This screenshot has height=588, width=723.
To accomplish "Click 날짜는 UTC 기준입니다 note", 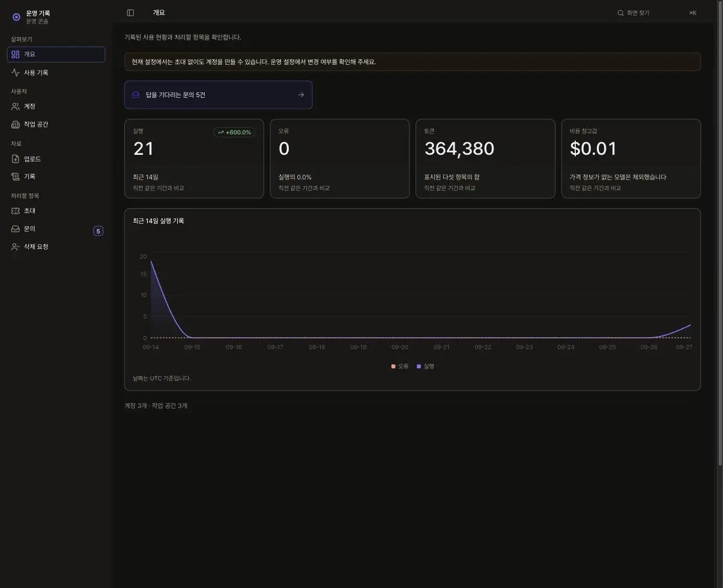I will point(162,379).
